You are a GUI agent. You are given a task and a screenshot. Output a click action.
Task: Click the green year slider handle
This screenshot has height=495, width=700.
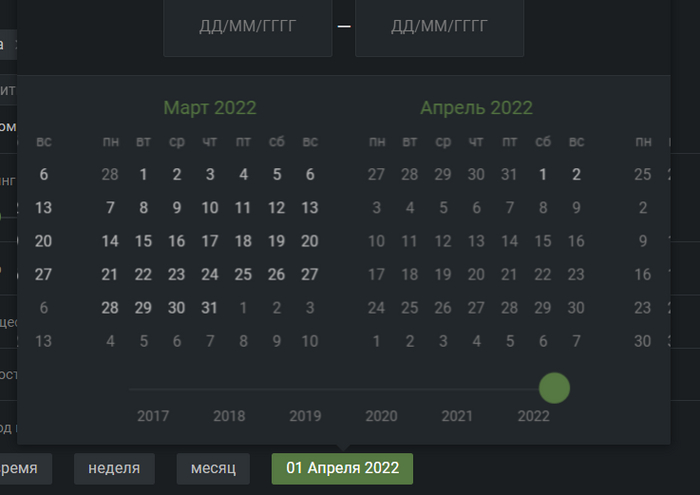(554, 388)
